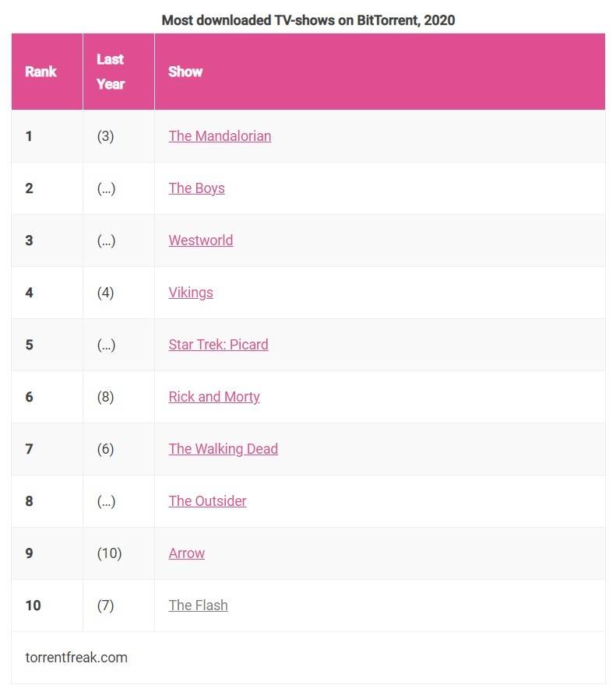Select the rank 1 cell
Image resolution: width=616 pixels, height=695 pixels.
tap(29, 136)
